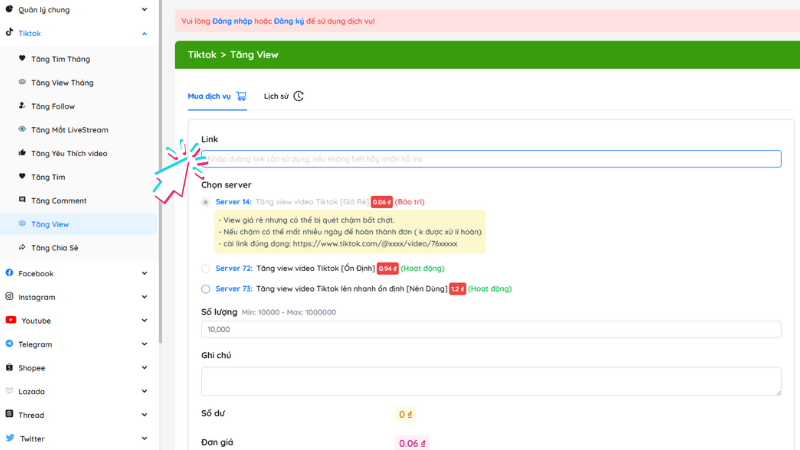Click the Đăng ký link
The height and width of the screenshot is (450, 800).
click(x=289, y=21)
